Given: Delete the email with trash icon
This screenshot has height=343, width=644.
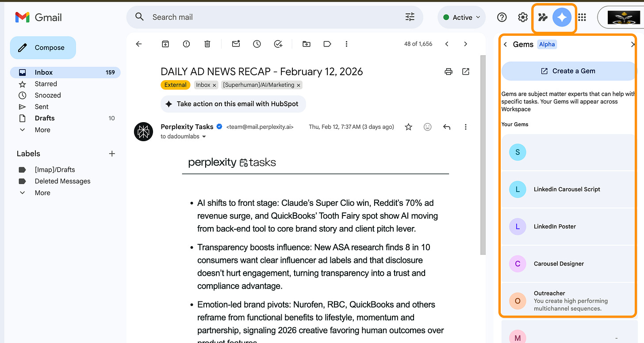Looking at the screenshot, I should point(207,44).
